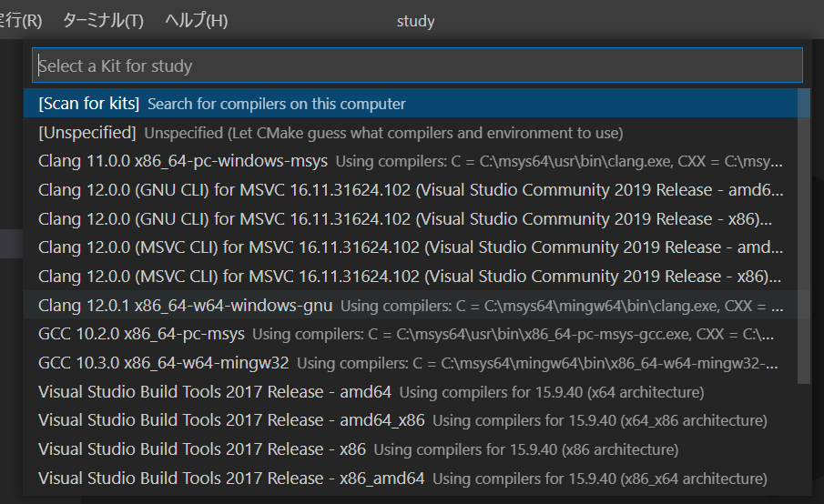The height and width of the screenshot is (504, 824).
Task: Click the Select a Kit search field
Action: pyautogui.click(x=417, y=66)
